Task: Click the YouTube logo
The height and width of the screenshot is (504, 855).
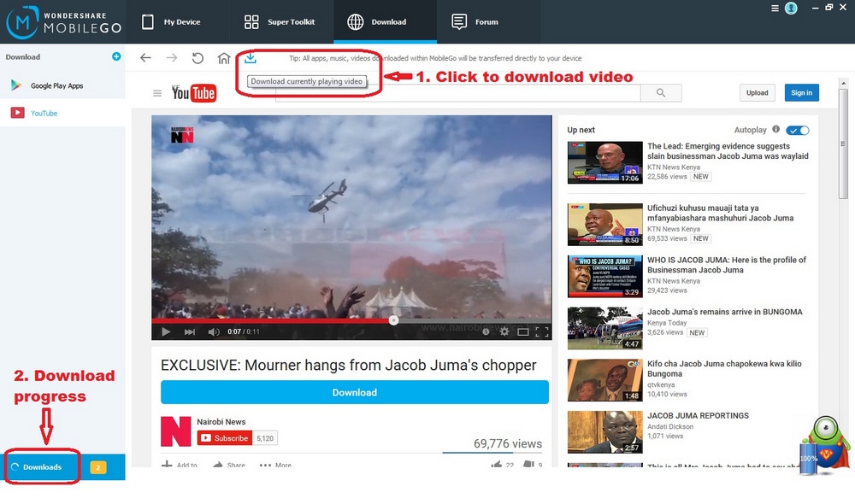Action: tap(194, 92)
